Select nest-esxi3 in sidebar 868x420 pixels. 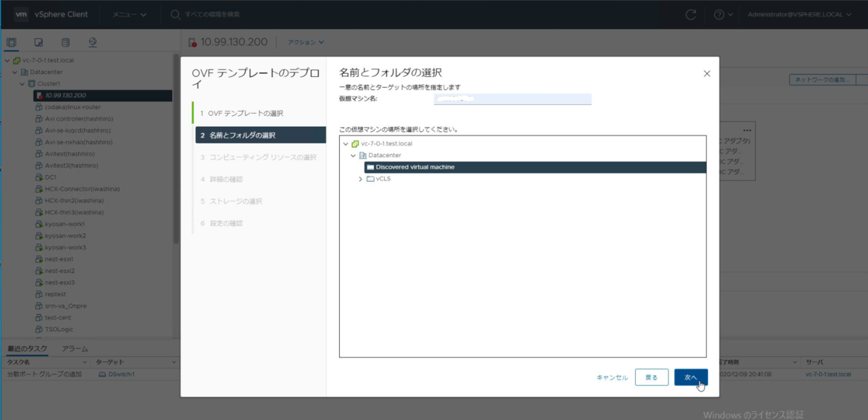(60, 282)
